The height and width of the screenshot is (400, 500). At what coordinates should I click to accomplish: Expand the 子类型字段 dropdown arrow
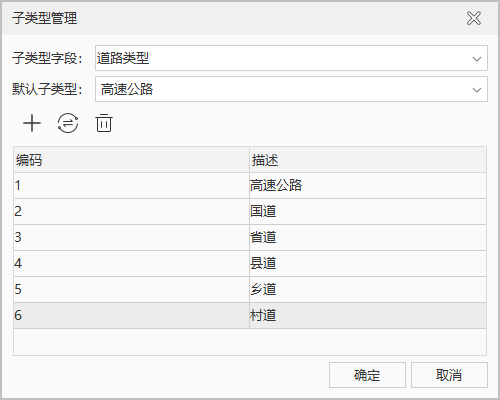(x=477, y=59)
